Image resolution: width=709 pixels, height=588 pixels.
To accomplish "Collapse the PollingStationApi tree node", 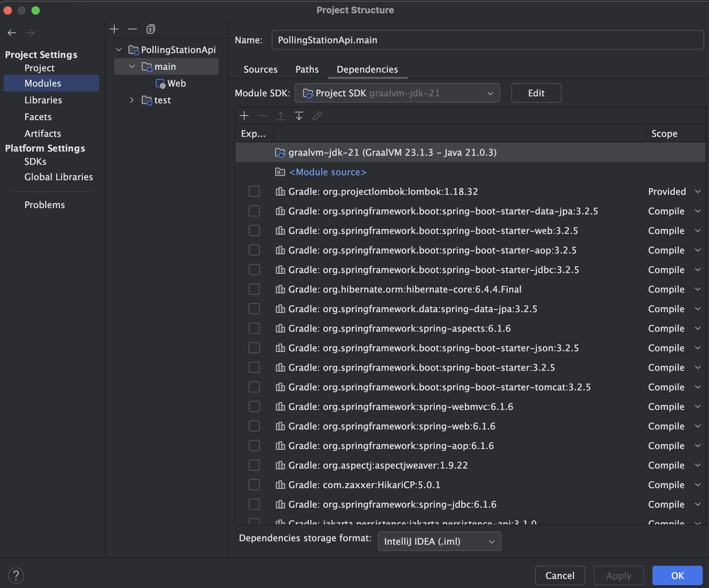I will (119, 50).
